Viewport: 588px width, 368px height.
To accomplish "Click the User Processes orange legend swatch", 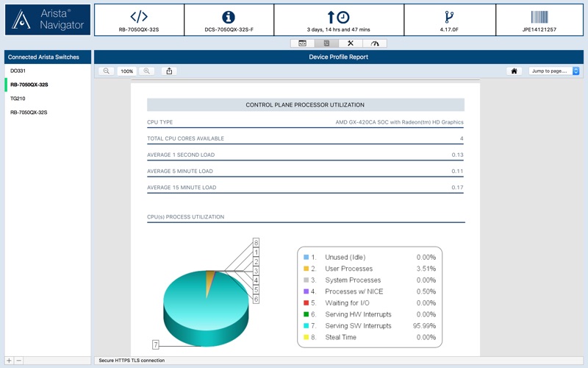I will [306, 269].
